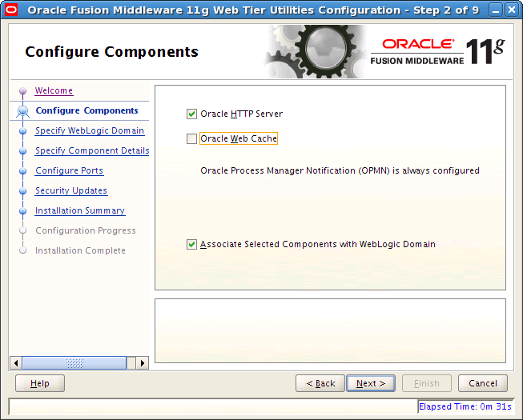Click the bullet icon beside Configuration Progress
The height and width of the screenshot is (420, 523).
(22, 230)
